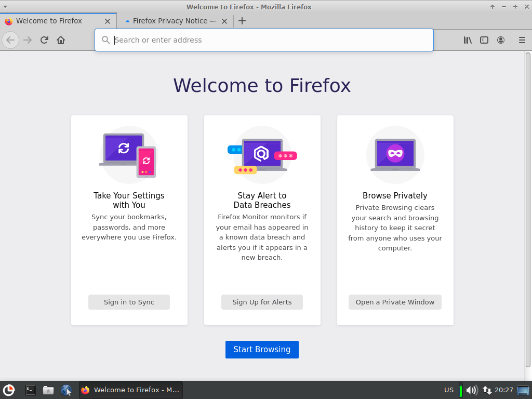Switch to the Firefox Privacy Notice tab
Viewport: 532px width, 399px height.
pos(175,21)
